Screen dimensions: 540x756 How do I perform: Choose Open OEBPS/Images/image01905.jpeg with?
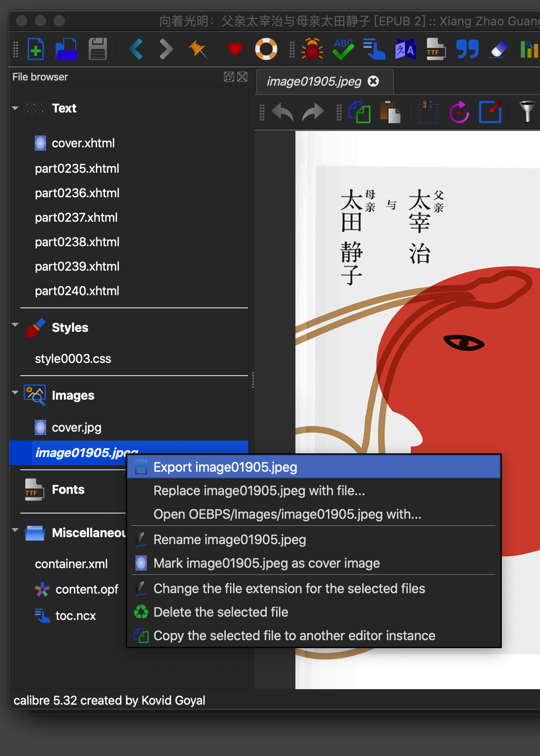314,514
